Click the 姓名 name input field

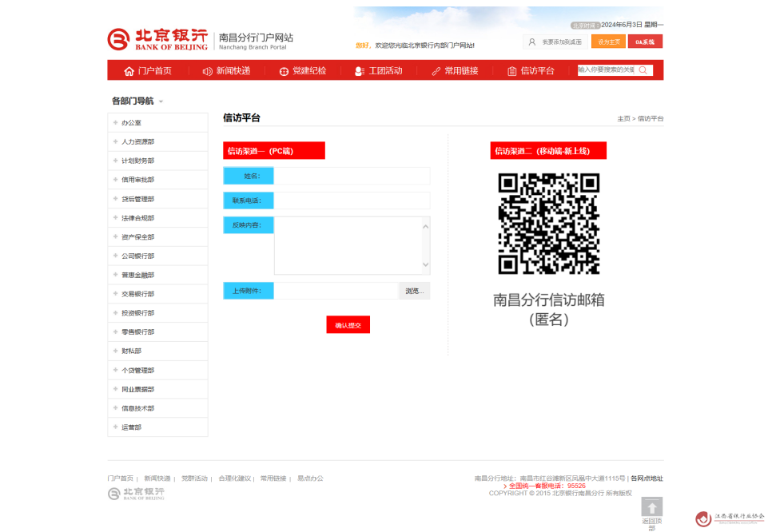click(x=352, y=176)
